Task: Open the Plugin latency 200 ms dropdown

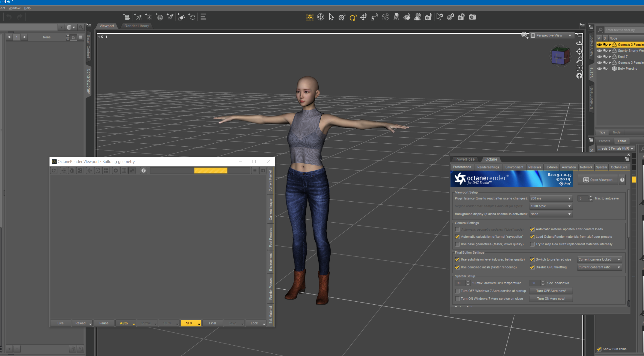Action: point(551,198)
